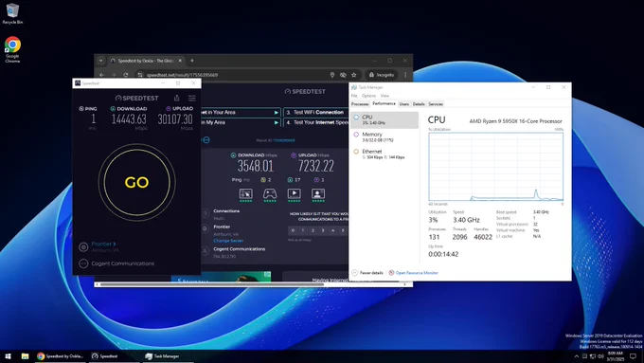Image resolution: width=644 pixels, height=363 pixels.
Task: Rate likelihood 1 on the survey
Action: tap(303, 230)
